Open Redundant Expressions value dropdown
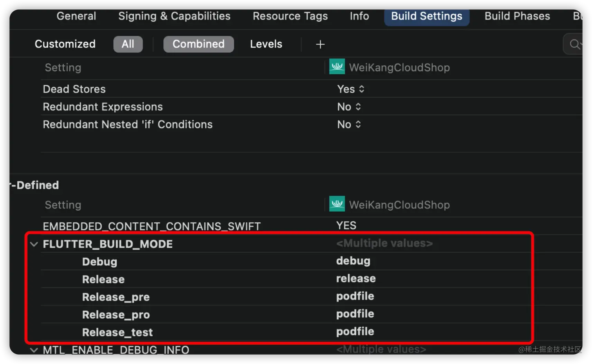 tap(349, 107)
